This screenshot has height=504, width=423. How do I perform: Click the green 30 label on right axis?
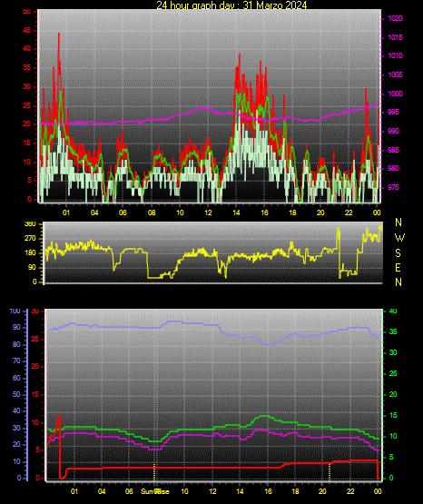393,352
